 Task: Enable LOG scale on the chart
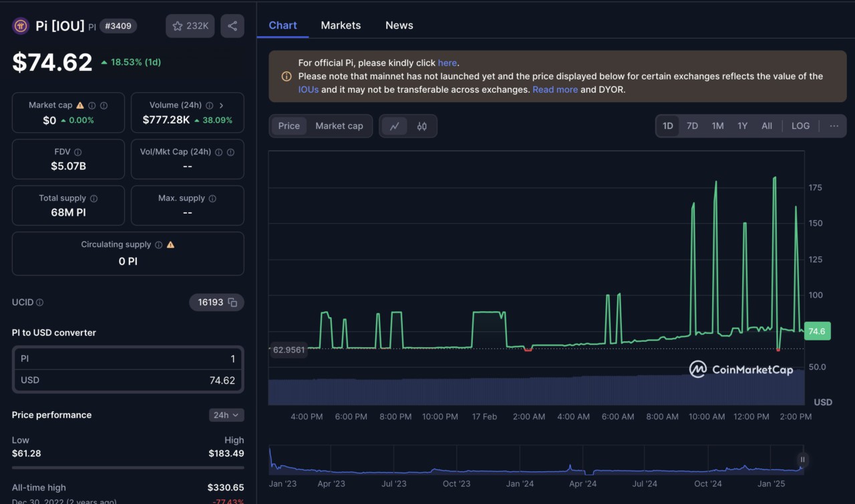tap(800, 125)
